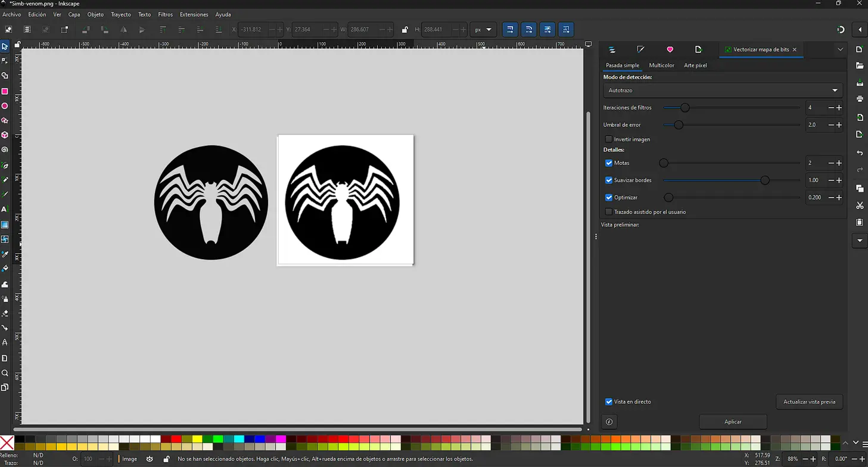Enable the Invertir imagen checkbox
The width and height of the screenshot is (868, 467).
(x=609, y=139)
